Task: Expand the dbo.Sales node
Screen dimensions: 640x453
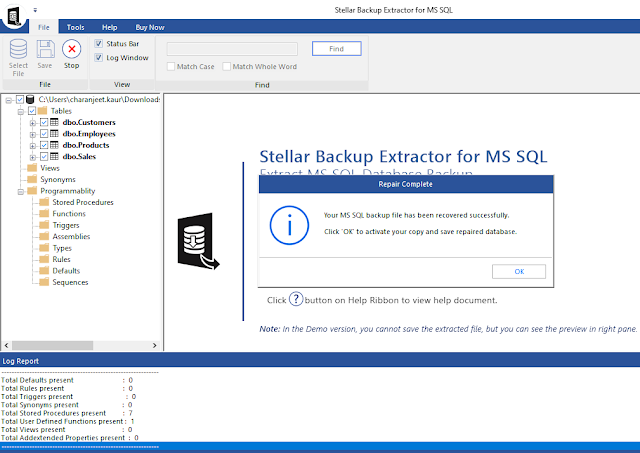Action: point(33,157)
